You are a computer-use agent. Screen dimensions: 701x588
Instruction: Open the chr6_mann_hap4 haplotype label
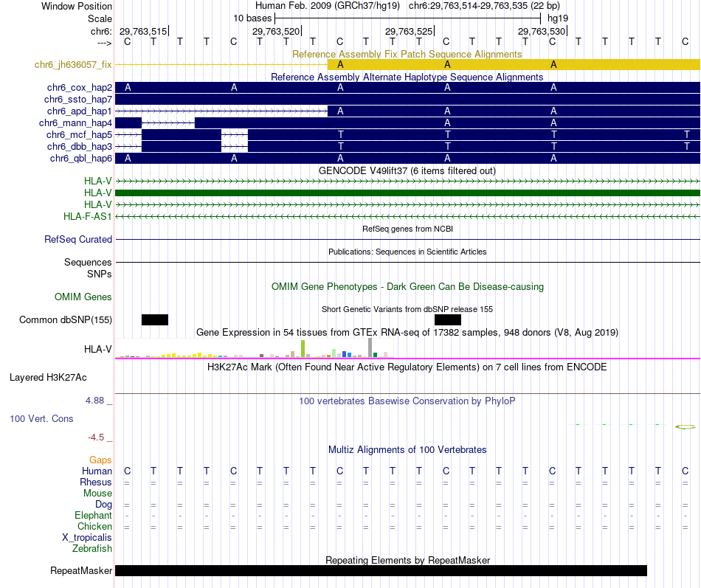pyautogui.click(x=75, y=122)
